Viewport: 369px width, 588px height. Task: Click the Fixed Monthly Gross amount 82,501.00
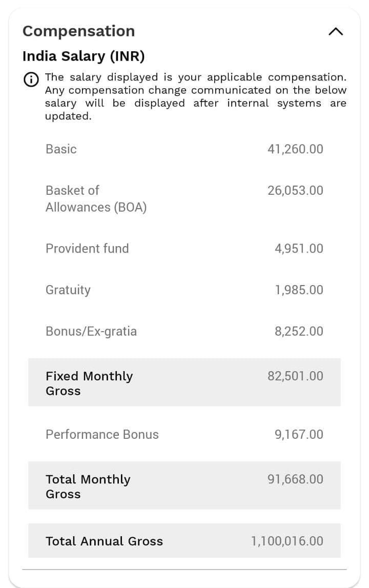click(295, 376)
